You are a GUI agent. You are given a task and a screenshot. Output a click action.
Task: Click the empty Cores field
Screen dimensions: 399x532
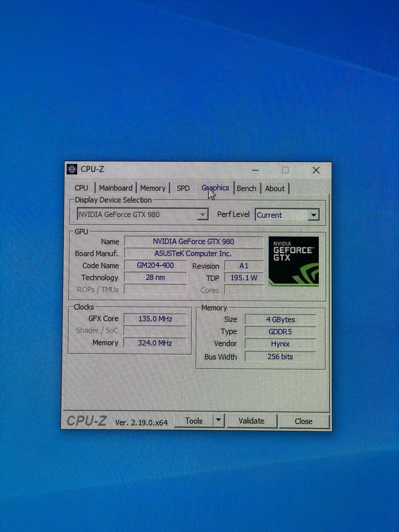pos(244,290)
